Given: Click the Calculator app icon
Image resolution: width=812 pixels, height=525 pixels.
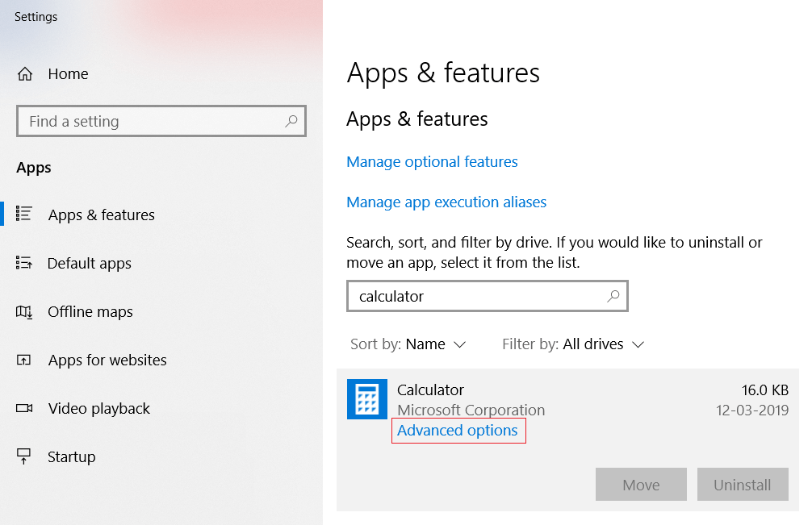Looking at the screenshot, I should click(x=367, y=399).
